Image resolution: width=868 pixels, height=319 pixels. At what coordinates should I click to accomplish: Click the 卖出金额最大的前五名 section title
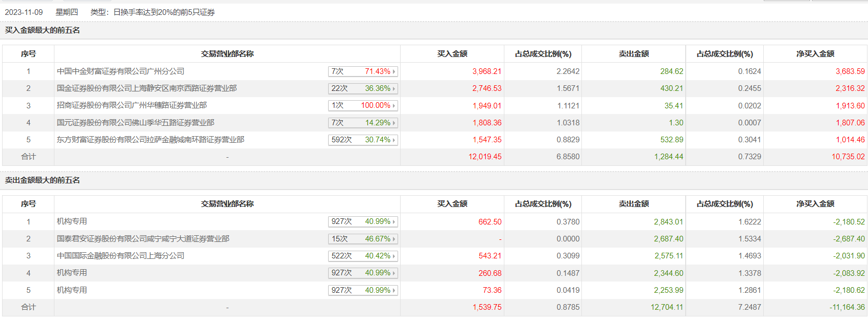pos(43,180)
